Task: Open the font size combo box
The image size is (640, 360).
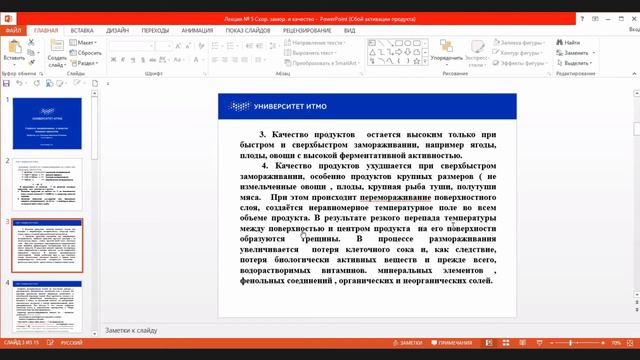Action: point(164,46)
